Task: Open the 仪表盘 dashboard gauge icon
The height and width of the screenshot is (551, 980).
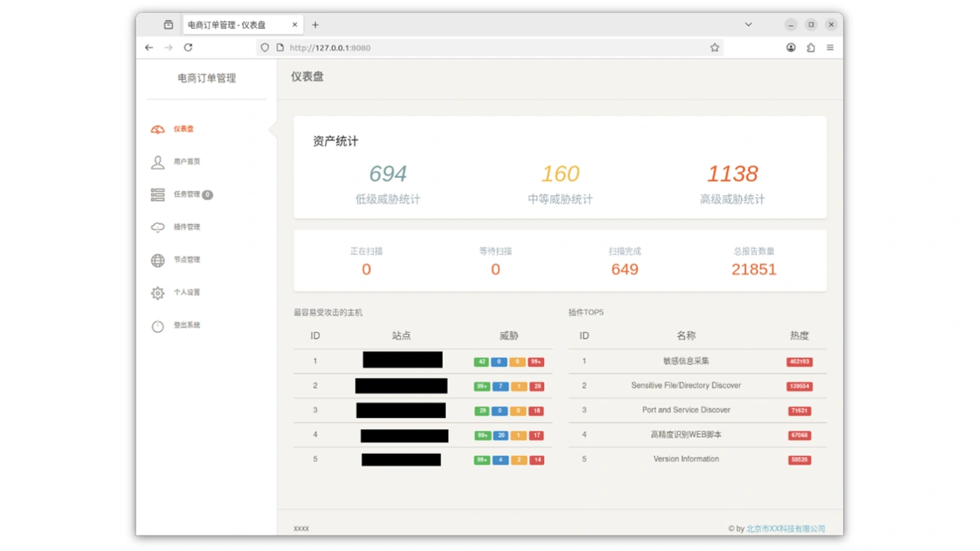Action: pos(158,129)
